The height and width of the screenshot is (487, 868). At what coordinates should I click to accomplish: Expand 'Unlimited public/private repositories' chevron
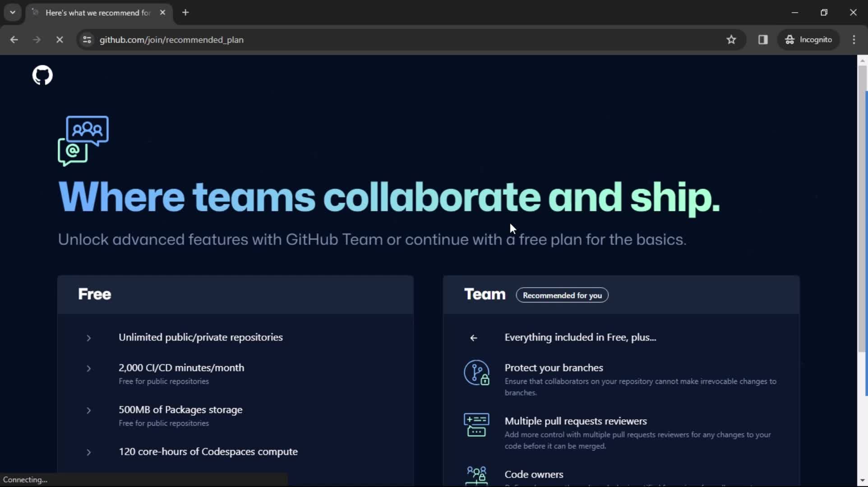click(x=89, y=338)
